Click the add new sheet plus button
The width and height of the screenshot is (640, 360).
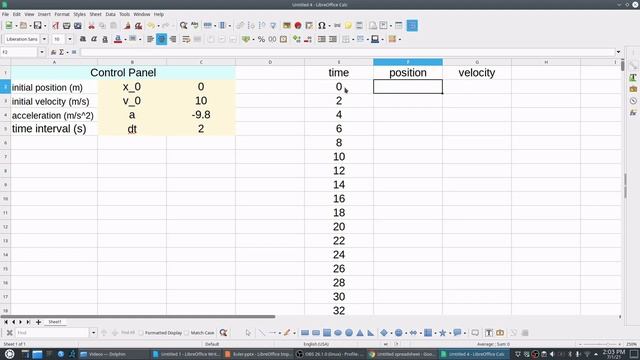[x=38, y=322]
